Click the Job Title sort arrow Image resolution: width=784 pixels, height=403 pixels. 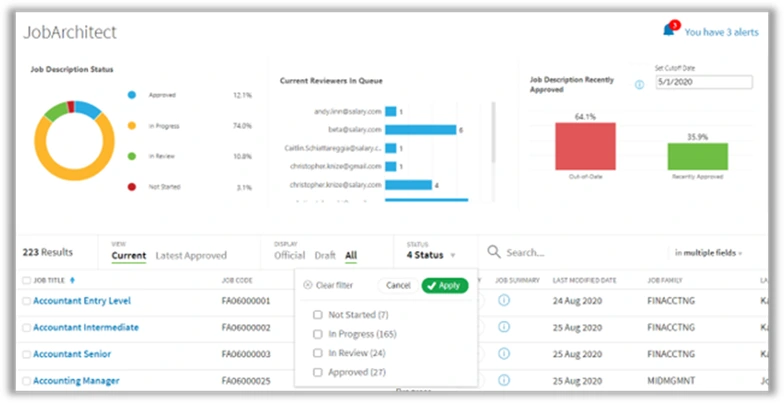tap(72, 280)
